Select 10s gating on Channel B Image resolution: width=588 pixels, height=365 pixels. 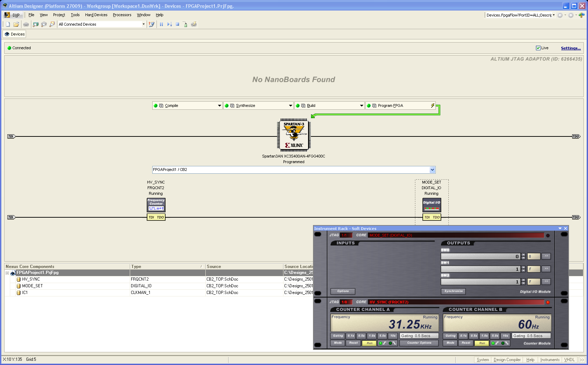(x=505, y=336)
